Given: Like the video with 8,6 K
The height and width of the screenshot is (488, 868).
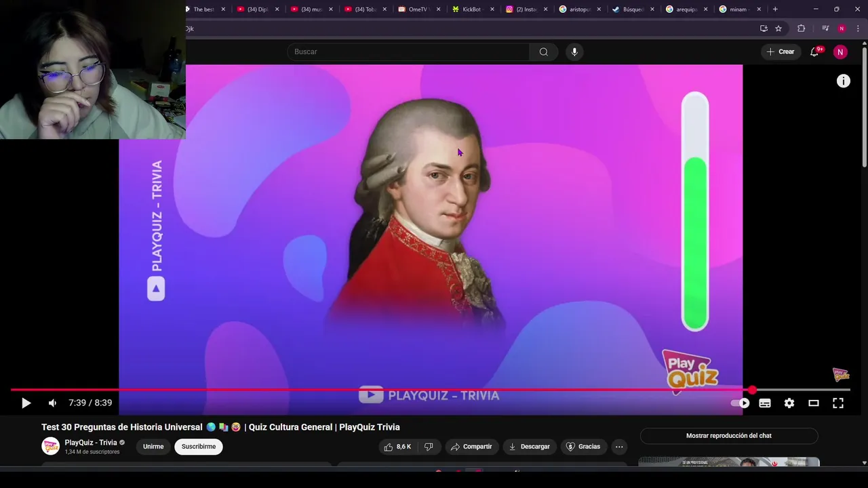Looking at the screenshot, I should click(x=397, y=447).
